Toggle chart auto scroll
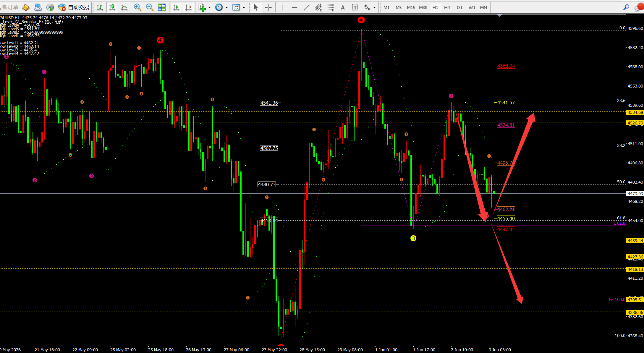 (176, 7)
